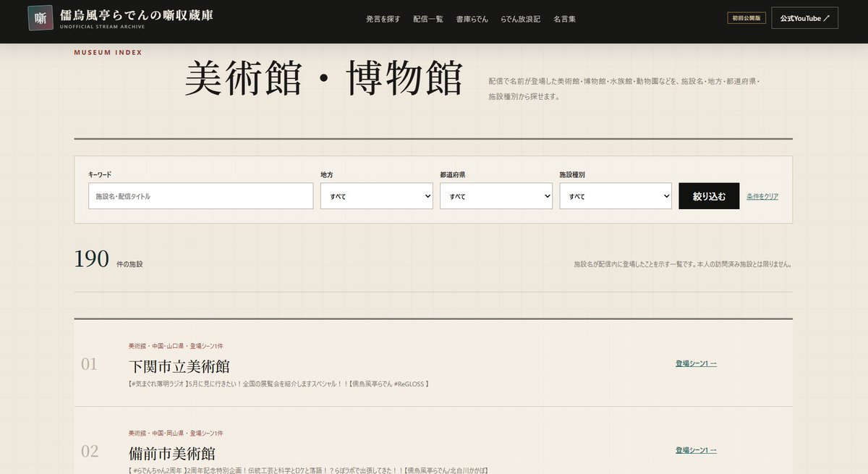The image size is (868, 474).
Task: Open the 備前市美術館 entry title
Action: tap(172, 454)
